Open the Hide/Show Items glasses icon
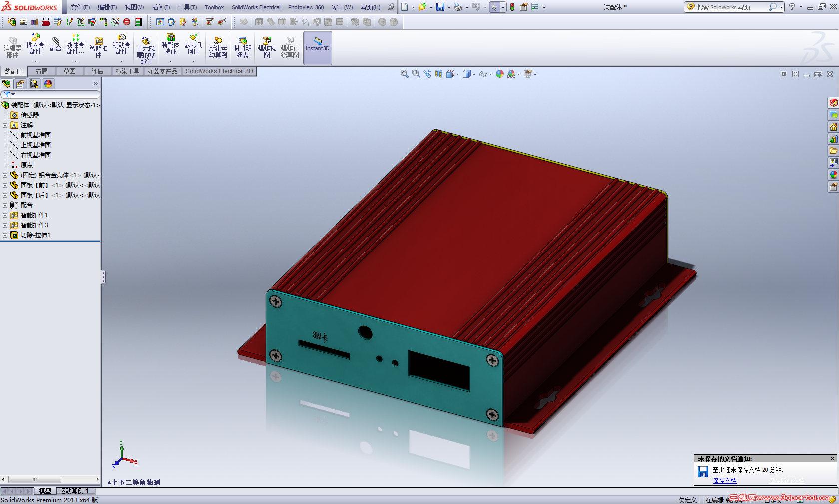The width and height of the screenshot is (839, 504). (x=483, y=74)
